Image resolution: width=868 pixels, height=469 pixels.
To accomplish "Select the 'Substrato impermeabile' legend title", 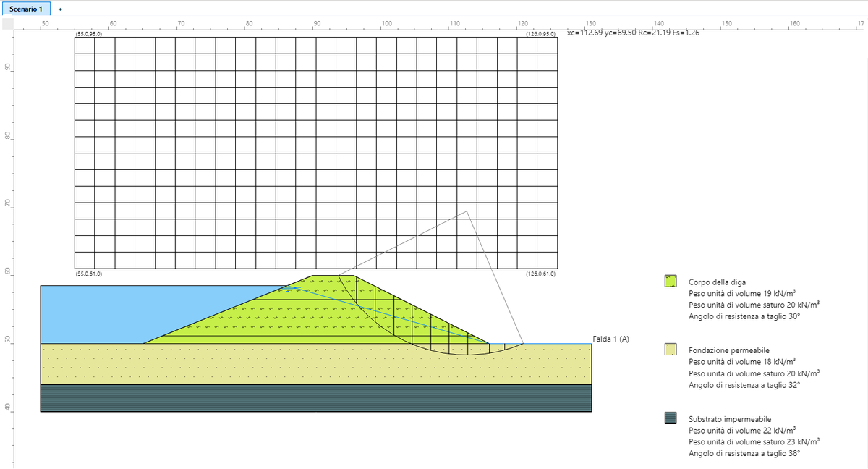I will (730, 419).
